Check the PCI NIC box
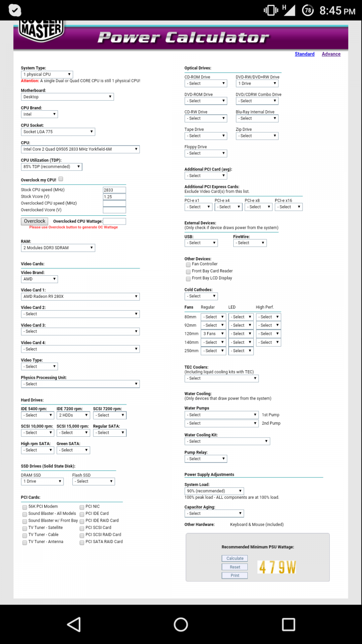Image resolution: width=362 pixels, height=644 pixels. pyautogui.click(x=82, y=507)
